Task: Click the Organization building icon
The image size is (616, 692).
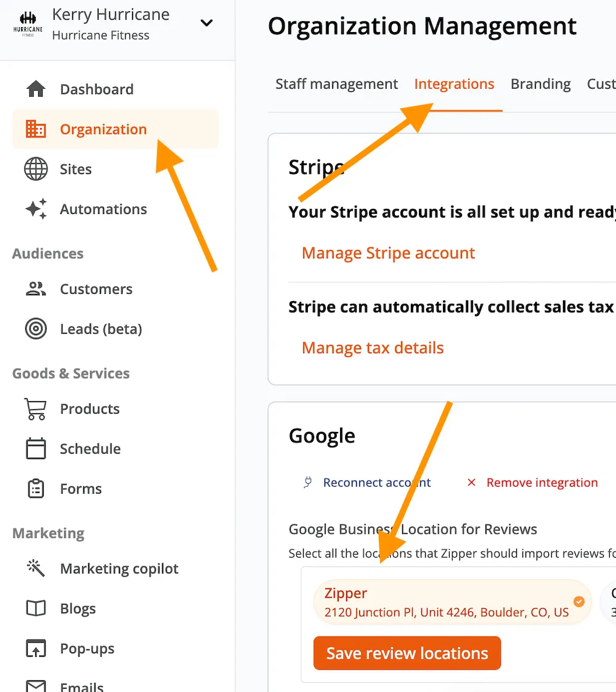Action: (36, 129)
